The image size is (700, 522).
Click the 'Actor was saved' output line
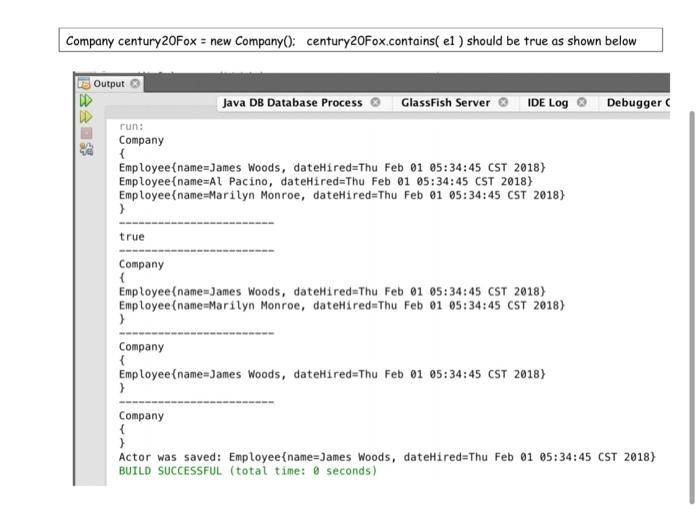[387, 457]
